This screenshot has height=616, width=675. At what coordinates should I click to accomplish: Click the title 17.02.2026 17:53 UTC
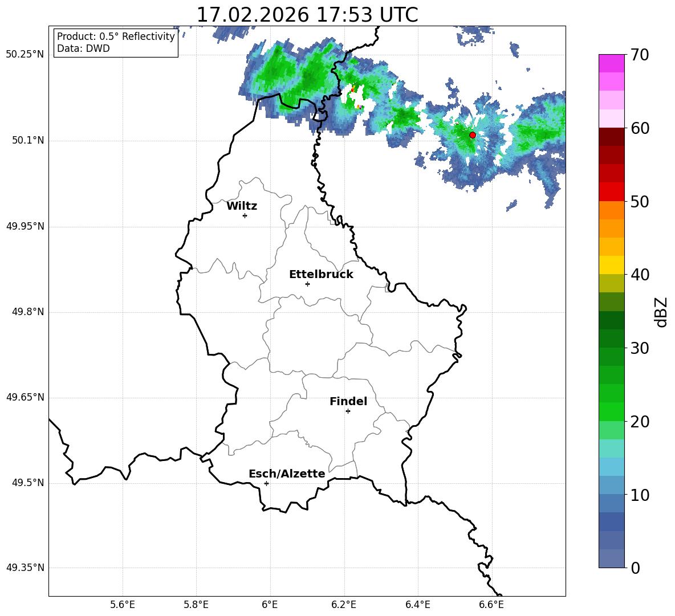307,15
